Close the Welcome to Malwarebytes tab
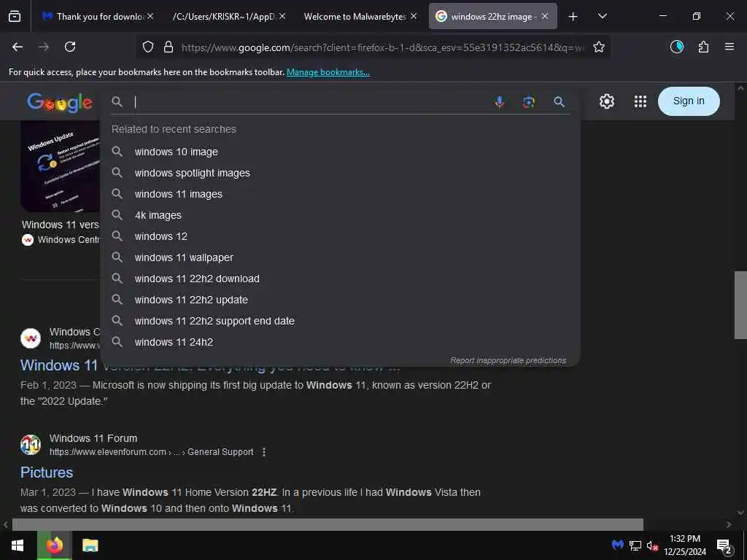The width and height of the screenshot is (747, 560). click(x=413, y=16)
